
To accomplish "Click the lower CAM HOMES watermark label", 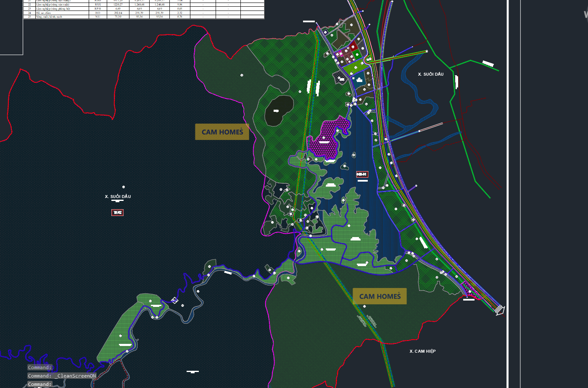I will [x=380, y=296].
